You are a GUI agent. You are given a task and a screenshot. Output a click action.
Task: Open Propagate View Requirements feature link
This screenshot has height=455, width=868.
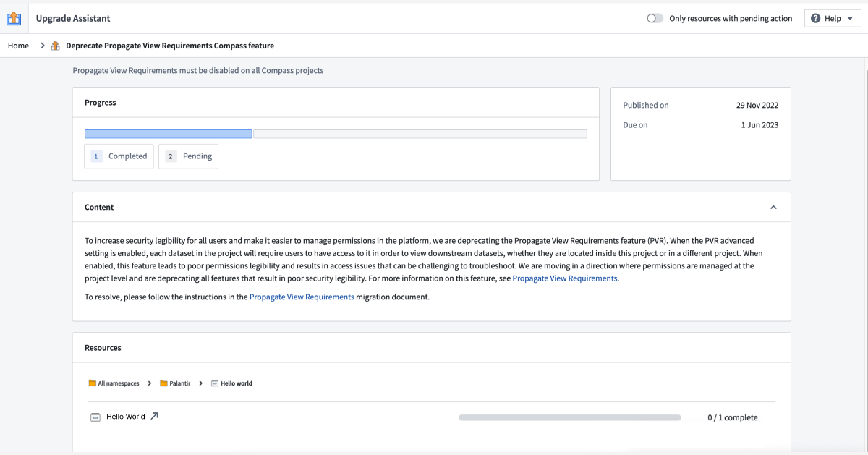point(565,278)
